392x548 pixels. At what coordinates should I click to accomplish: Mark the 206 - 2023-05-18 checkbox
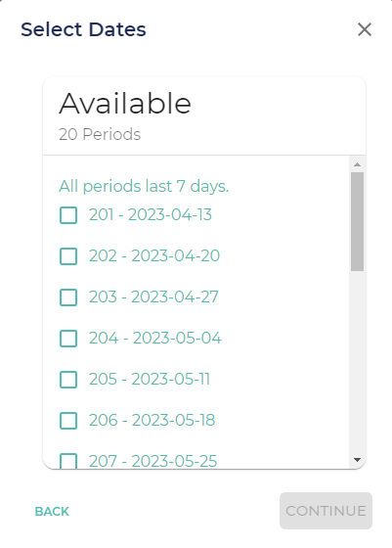[x=68, y=421]
